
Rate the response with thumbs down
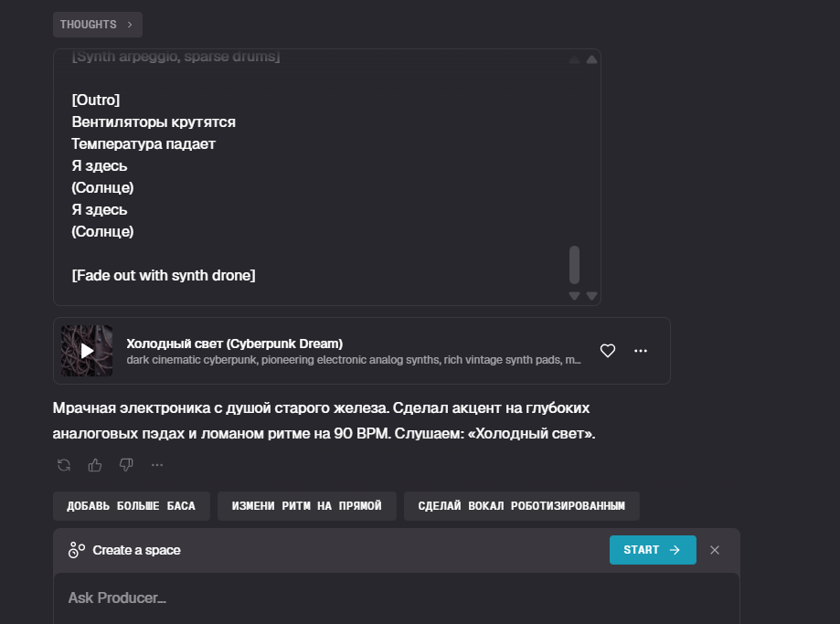pos(125,465)
